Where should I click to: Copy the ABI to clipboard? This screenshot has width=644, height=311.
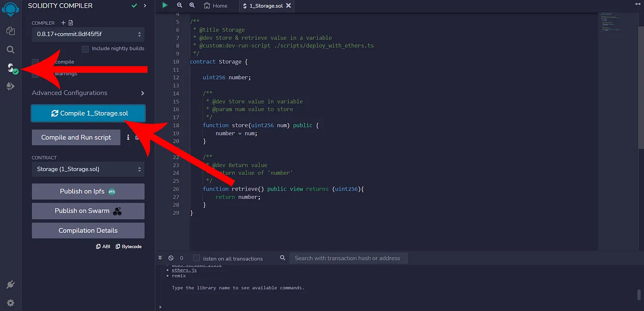click(x=103, y=246)
